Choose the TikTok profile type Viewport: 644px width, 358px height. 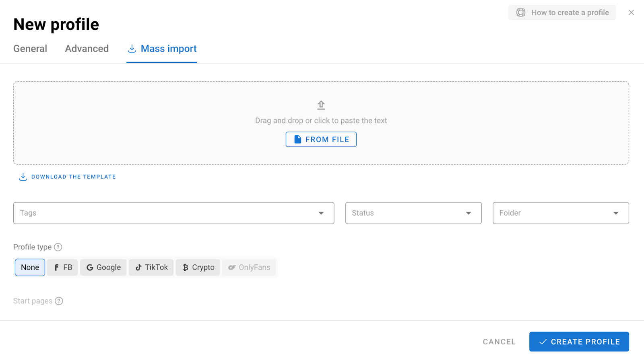click(x=151, y=267)
